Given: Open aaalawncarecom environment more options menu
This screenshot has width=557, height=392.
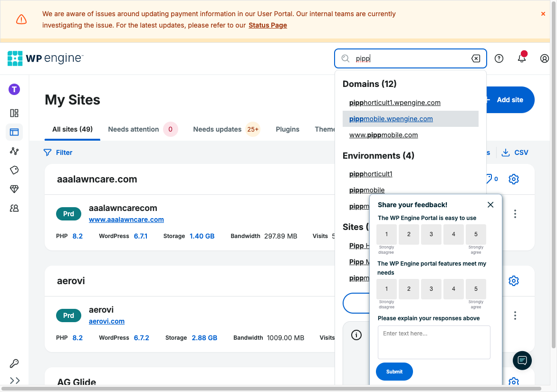Looking at the screenshot, I should (x=515, y=214).
